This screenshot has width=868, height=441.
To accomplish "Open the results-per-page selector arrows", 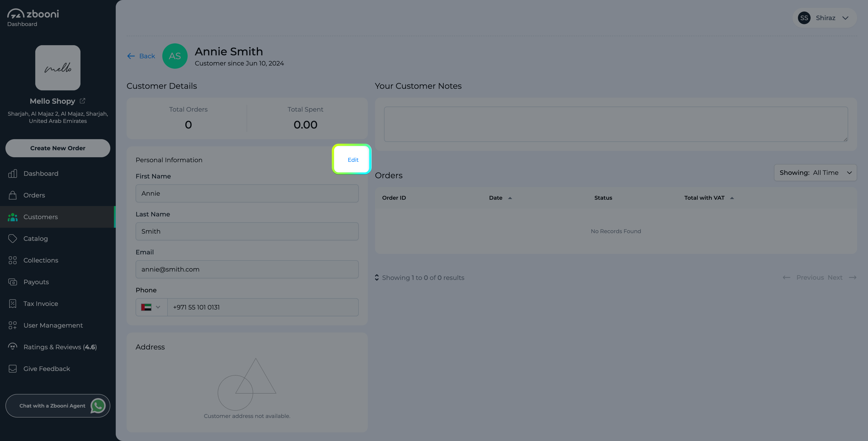I will (x=377, y=278).
